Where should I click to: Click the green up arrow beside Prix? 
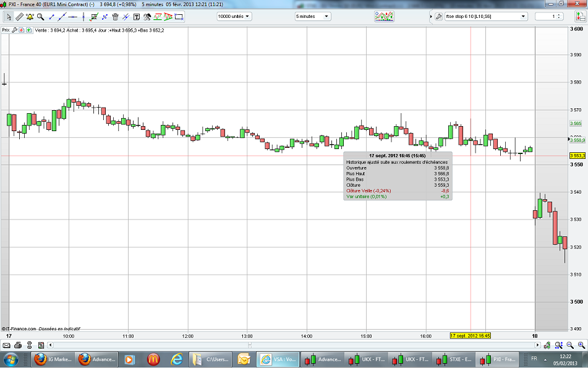[28, 30]
